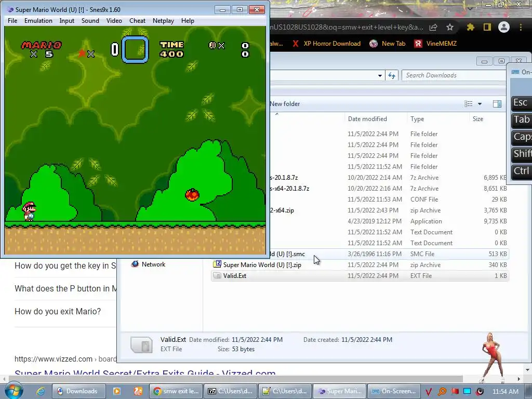
Task: Select the 8,651 KB 7z Archive row
Action: tap(389, 189)
